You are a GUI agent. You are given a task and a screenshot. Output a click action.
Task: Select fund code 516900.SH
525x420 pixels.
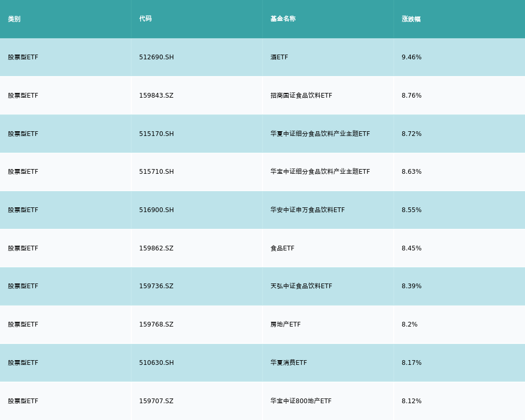tap(156, 210)
